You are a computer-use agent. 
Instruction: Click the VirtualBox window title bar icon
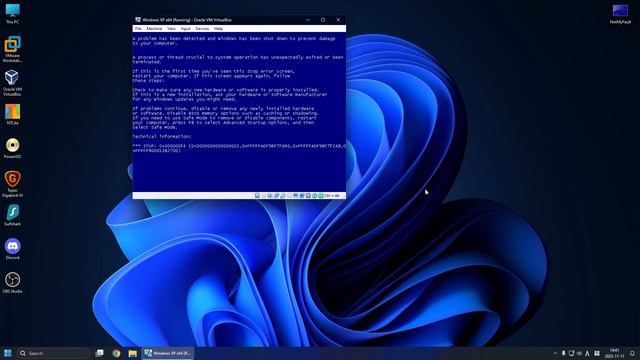click(x=138, y=19)
